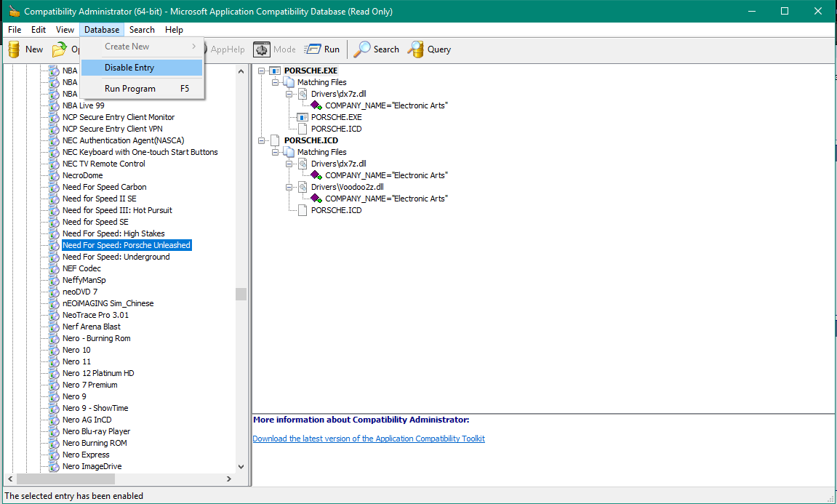The width and height of the screenshot is (837, 504).
Task: Click the scroll up arrow of application list
Action: [241, 71]
